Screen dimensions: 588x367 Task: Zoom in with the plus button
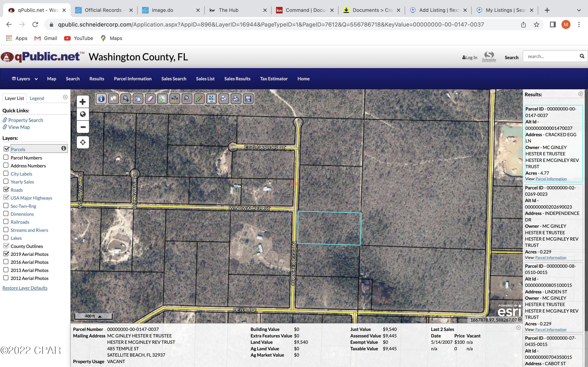(x=83, y=102)
